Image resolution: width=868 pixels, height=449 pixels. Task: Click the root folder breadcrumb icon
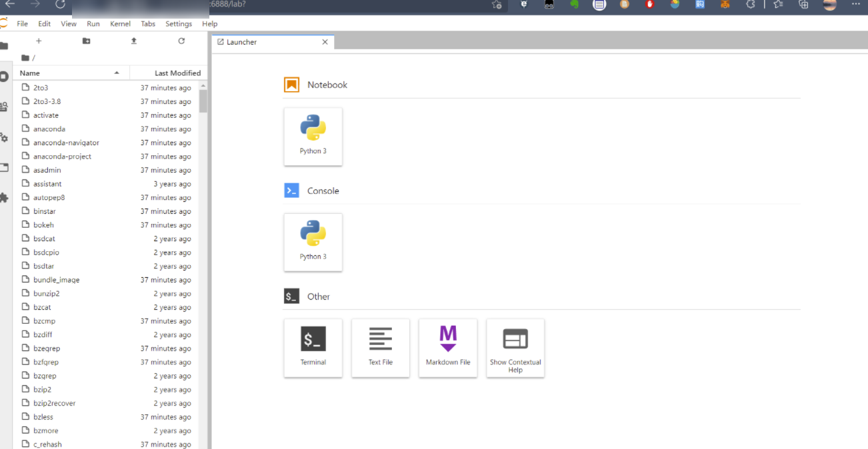tap(25, 58)
